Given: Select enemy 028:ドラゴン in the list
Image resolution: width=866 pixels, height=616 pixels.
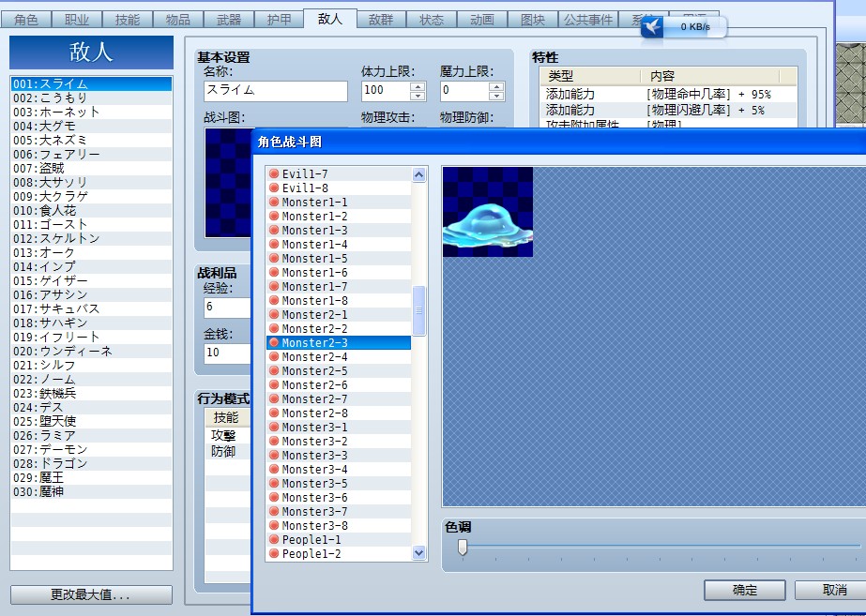Looking at the screenshot, I should [91, 463].
